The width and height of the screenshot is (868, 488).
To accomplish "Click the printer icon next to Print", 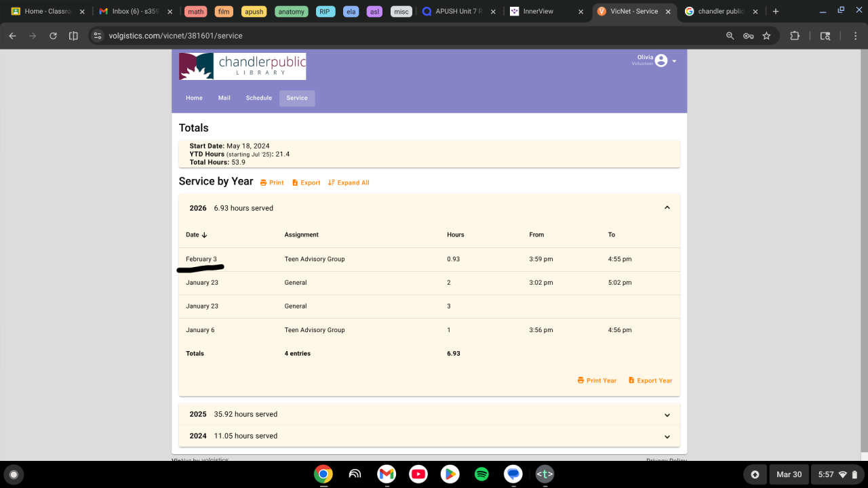I will [x=264, y=183].
